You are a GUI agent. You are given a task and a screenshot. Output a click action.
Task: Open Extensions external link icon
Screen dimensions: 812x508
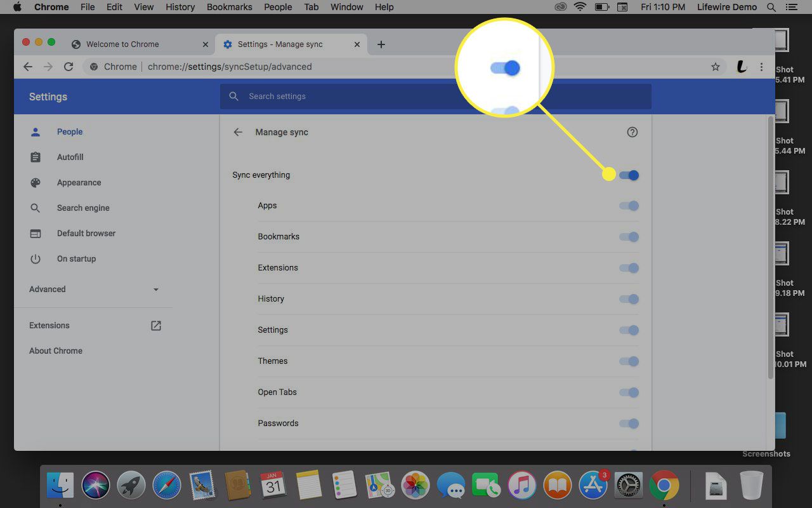156,326
